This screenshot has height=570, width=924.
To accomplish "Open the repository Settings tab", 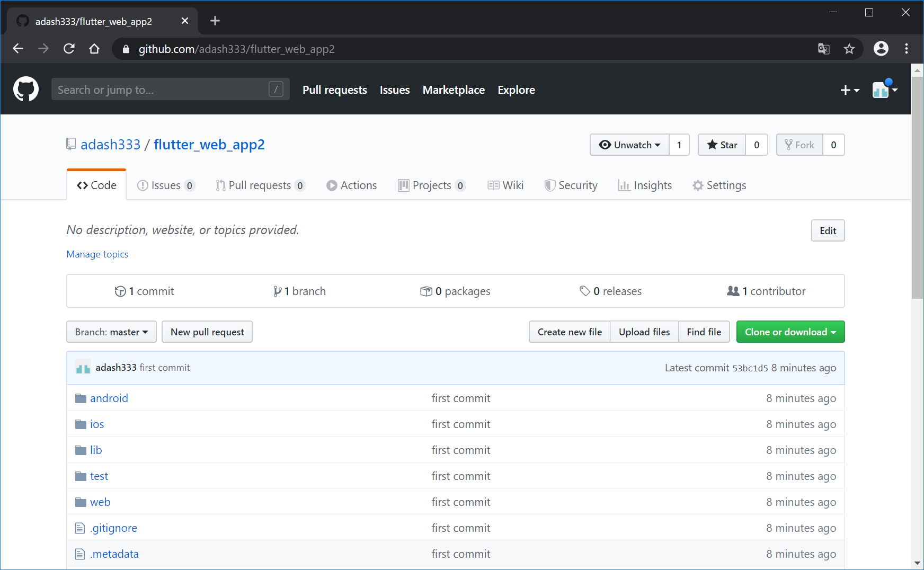I will (x=719, y=185).
